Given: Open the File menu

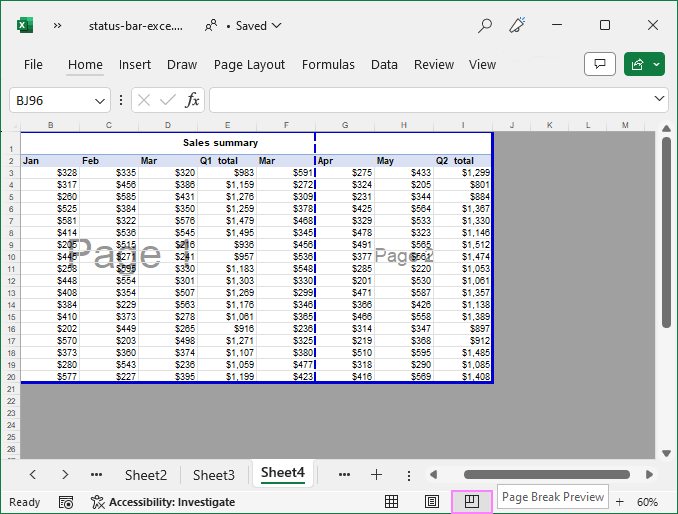Looking at the screenshot, I should click(x=33, y=64).
